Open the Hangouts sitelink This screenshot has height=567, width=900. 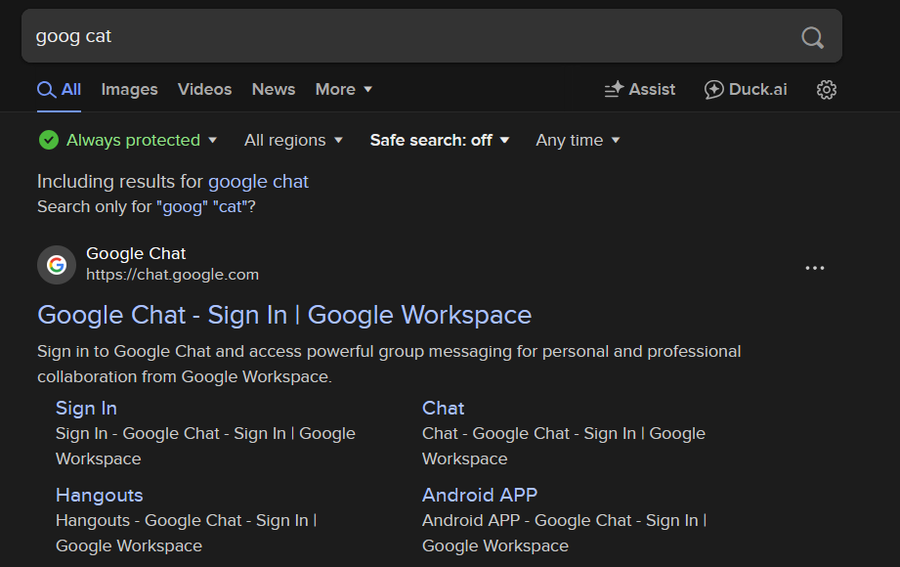click(x=99, y=495)
